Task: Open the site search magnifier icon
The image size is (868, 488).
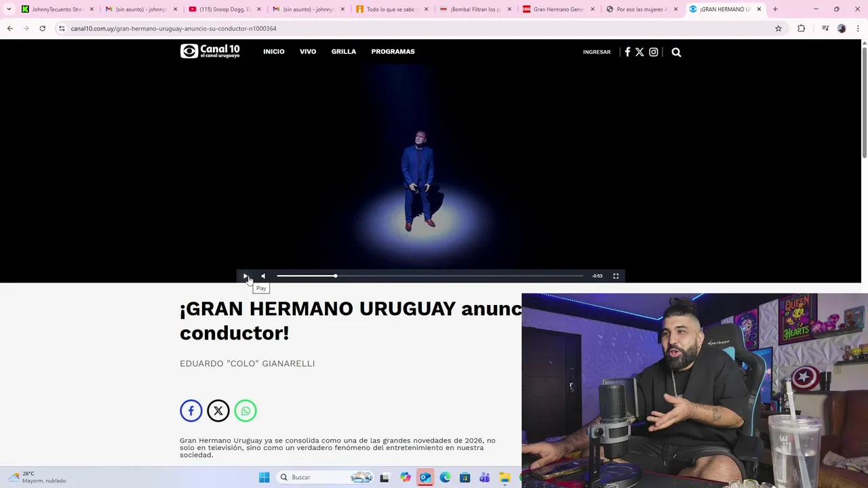Action: click(x=676, y=52)
